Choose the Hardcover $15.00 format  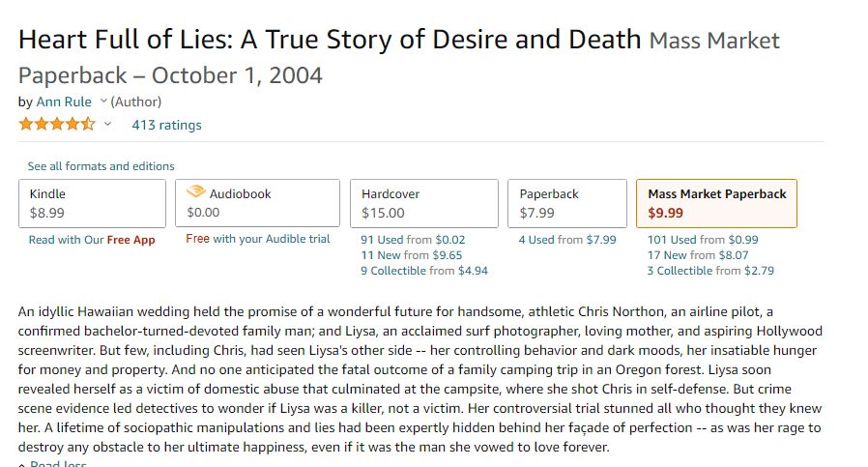[x=424, y=203]
